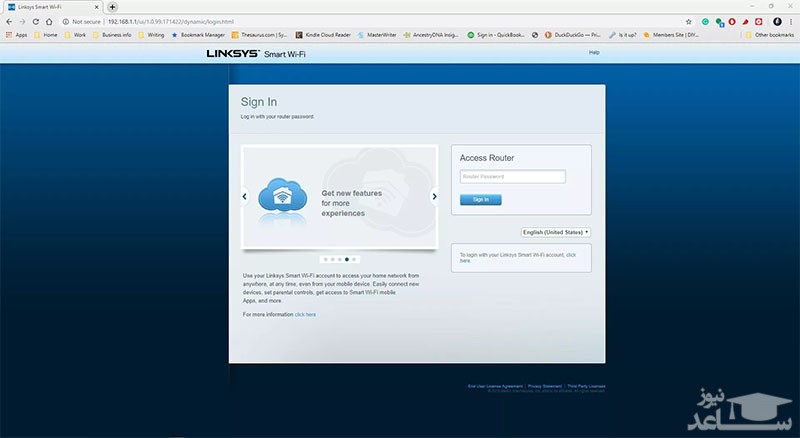Click the browser back arrow
The width and height of the screenshot is (800, 438).
(x=9, y=20)
